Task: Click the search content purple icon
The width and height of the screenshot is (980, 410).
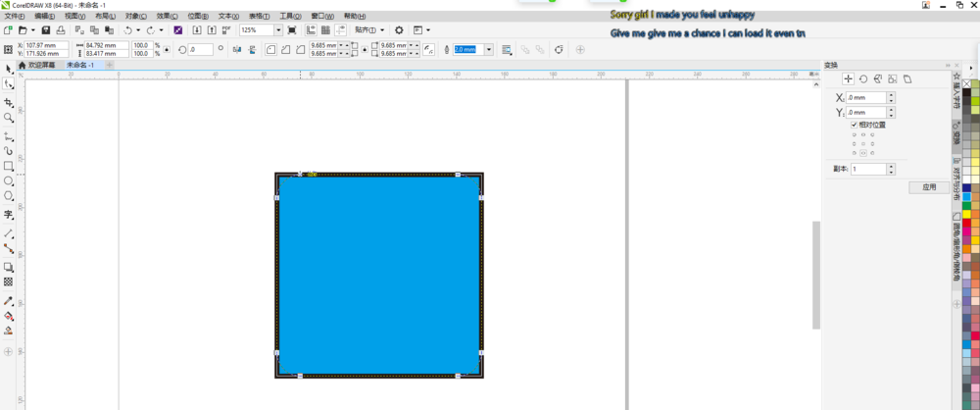Action: point(178,30)
